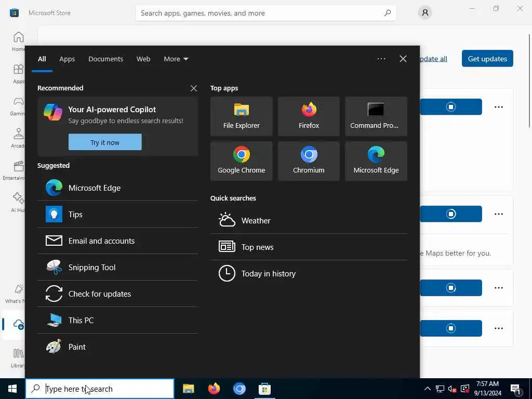Open Command Prompt tile in Top apps

point(376,116)
